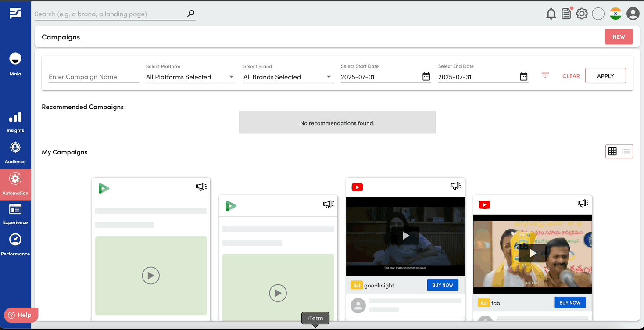Click BUY NOW on fab ad
The image size is (644, 330).
570,303
